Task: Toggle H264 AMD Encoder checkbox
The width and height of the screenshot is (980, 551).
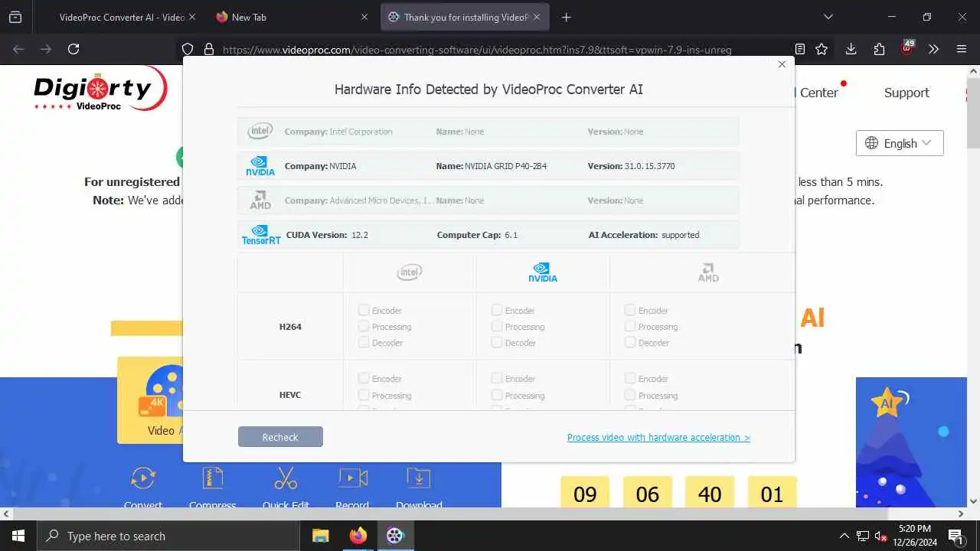Action: point(630,310)
